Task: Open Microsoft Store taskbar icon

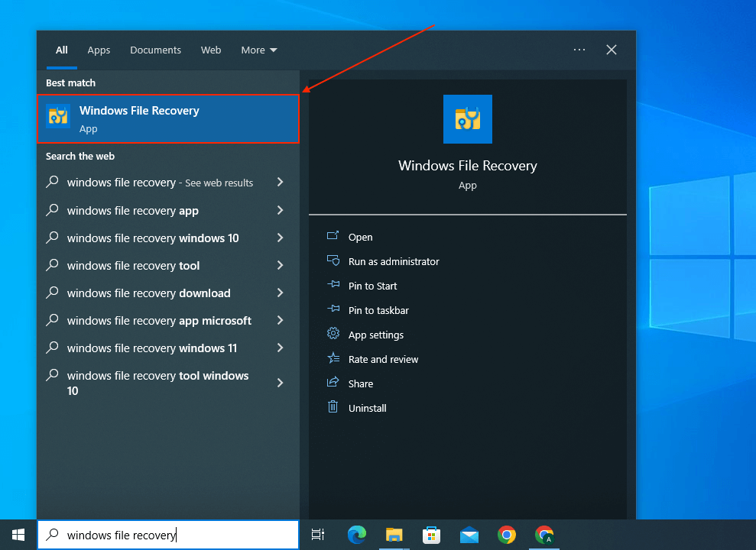Action: pos(432,535)
